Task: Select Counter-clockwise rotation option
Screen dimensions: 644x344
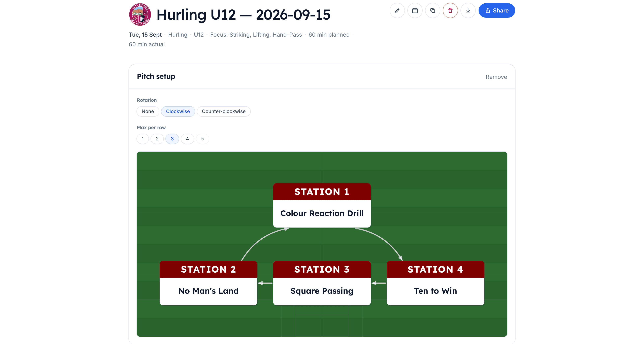Action: tap(224, 111)
